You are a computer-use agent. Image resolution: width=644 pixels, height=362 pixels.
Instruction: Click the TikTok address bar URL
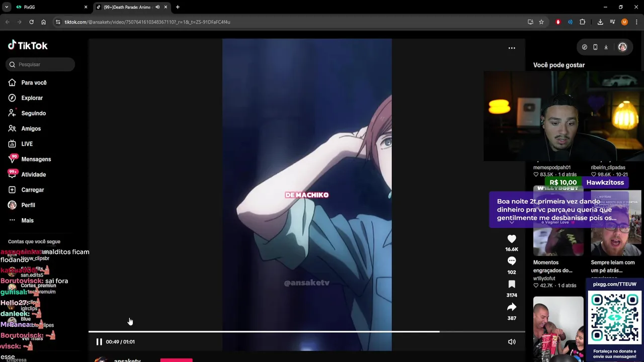[147, 22]
